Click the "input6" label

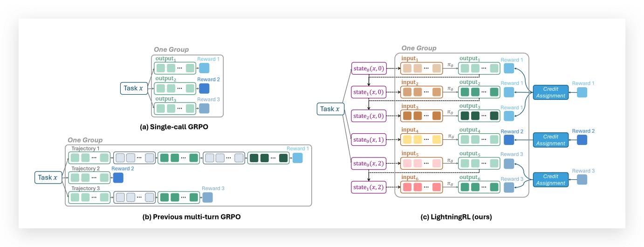point(411,178)
